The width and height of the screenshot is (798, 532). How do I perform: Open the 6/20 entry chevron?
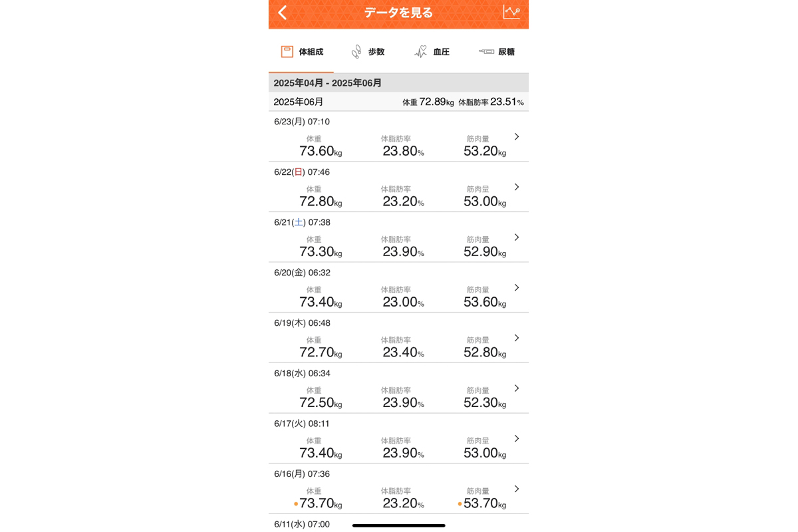(516, 287)
